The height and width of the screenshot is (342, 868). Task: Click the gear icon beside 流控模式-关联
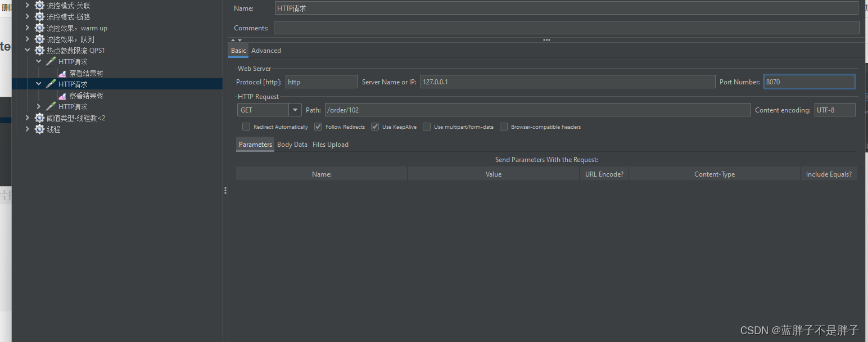39,6
